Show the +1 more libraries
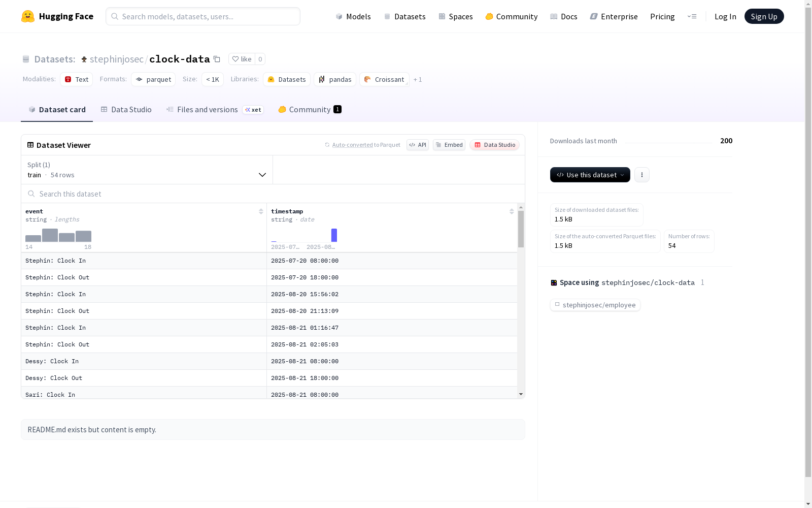 coord(418,80)
